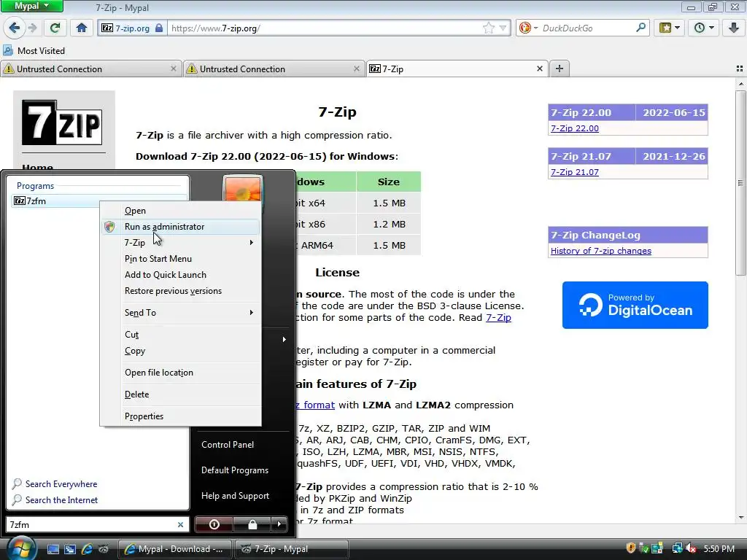
Task: Click the lock computer button
Action: 252,525
